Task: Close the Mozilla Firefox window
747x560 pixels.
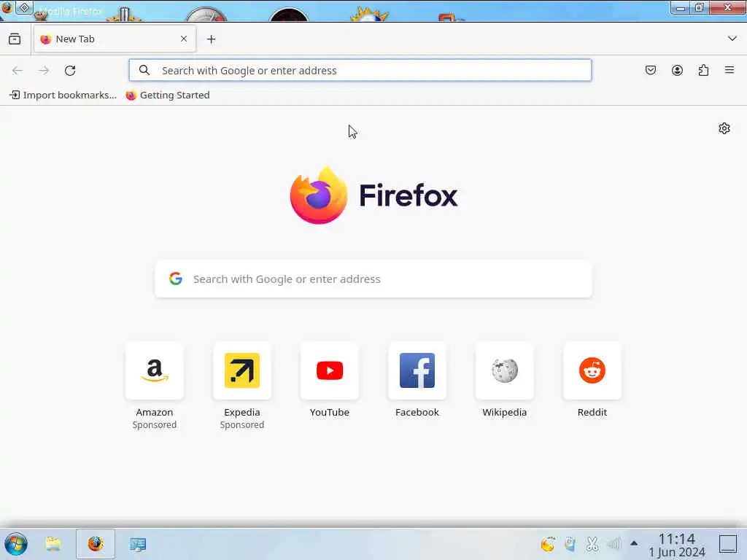Action: 727,7
